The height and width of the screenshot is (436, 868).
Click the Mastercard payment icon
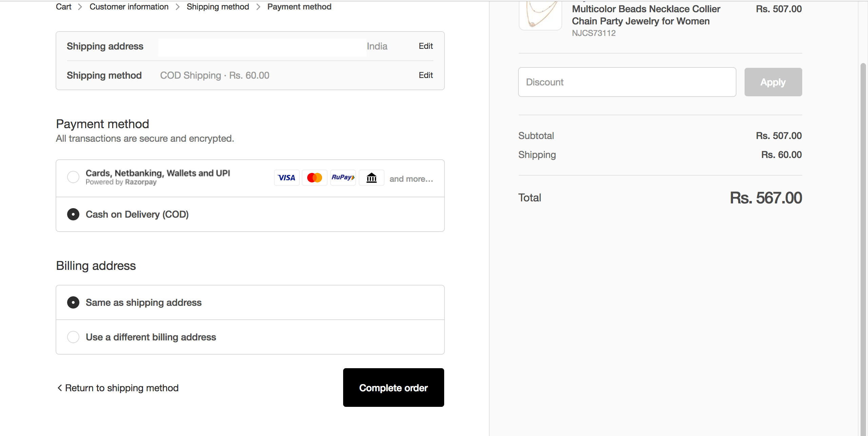(315, 177)
